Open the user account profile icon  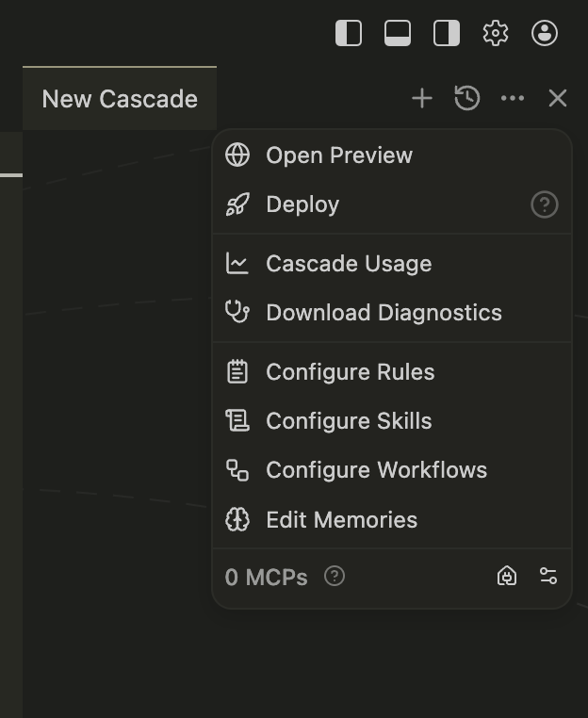(x=545, y=33)
